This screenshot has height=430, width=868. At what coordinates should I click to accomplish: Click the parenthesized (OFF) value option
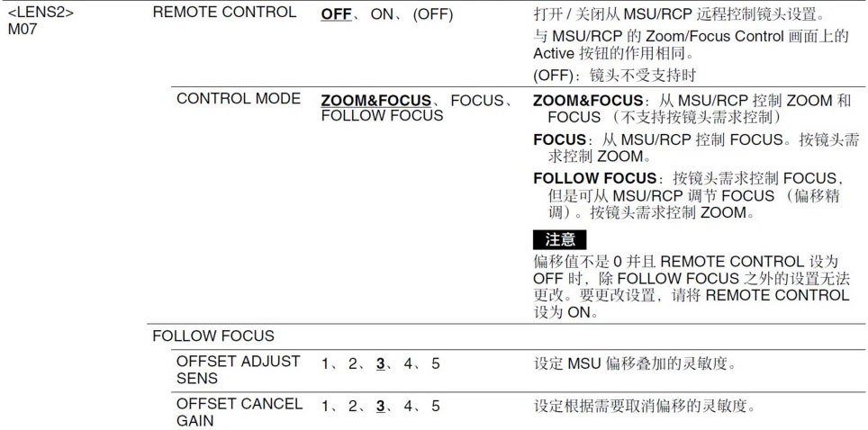point(433,14)
